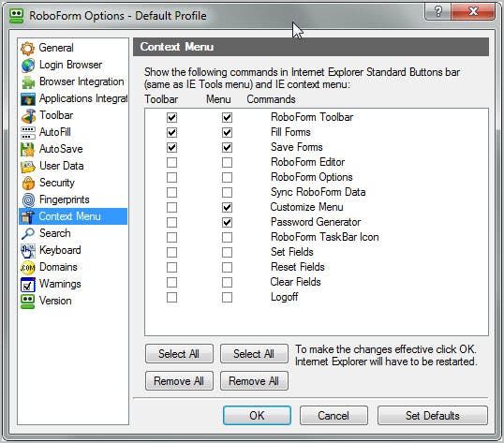The width and height of the screenshot is (504, 443).
Task: Click Select All under Menu column
Action: click(x=254, y=354)
